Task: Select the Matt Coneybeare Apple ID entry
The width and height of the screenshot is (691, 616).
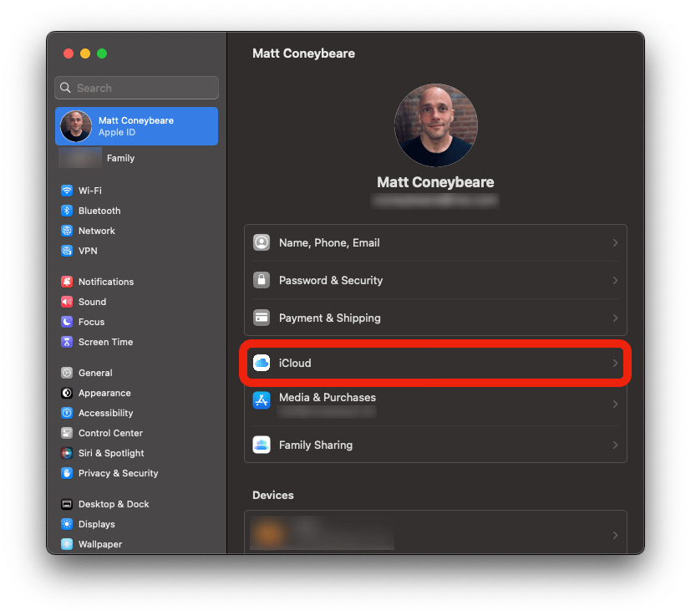Action: pos(136,126)
